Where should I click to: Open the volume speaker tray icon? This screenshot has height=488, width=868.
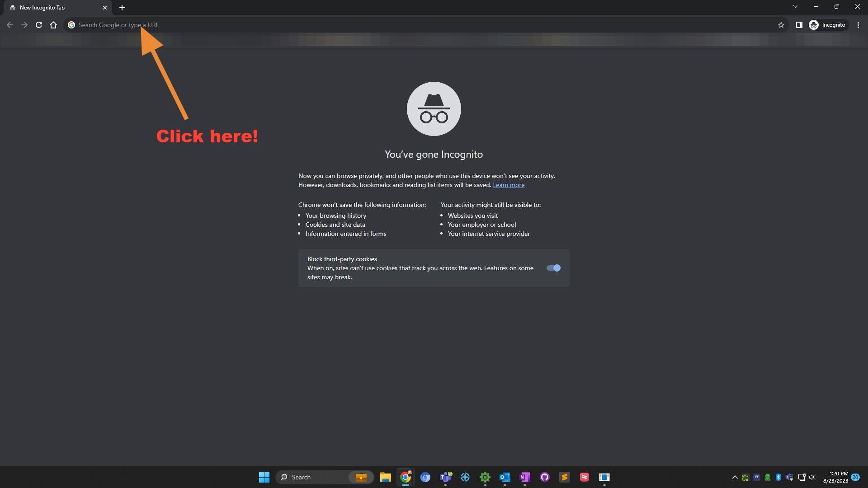812,477
